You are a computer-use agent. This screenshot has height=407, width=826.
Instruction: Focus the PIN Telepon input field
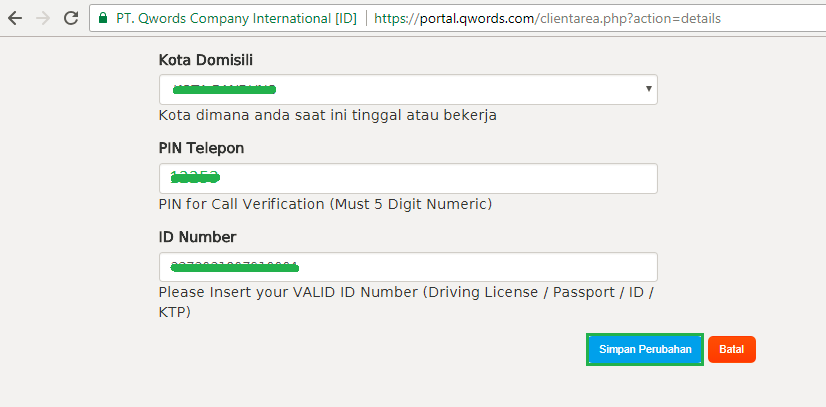[407, 179]
